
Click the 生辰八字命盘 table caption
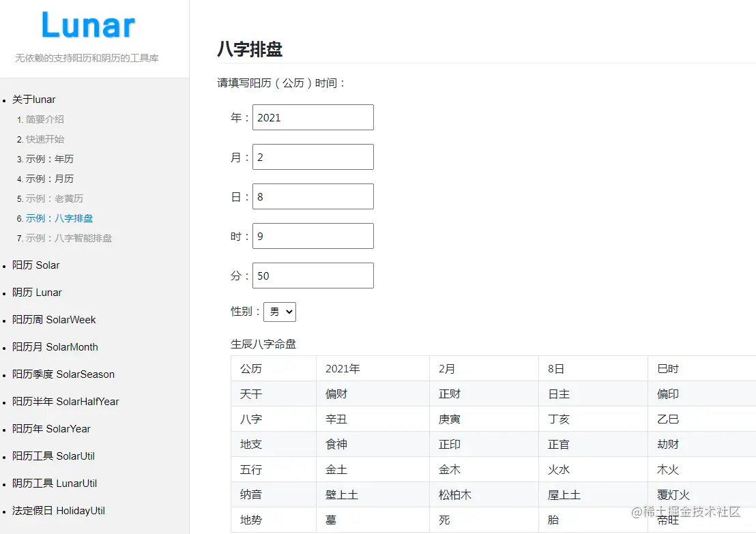coord(263,344)
